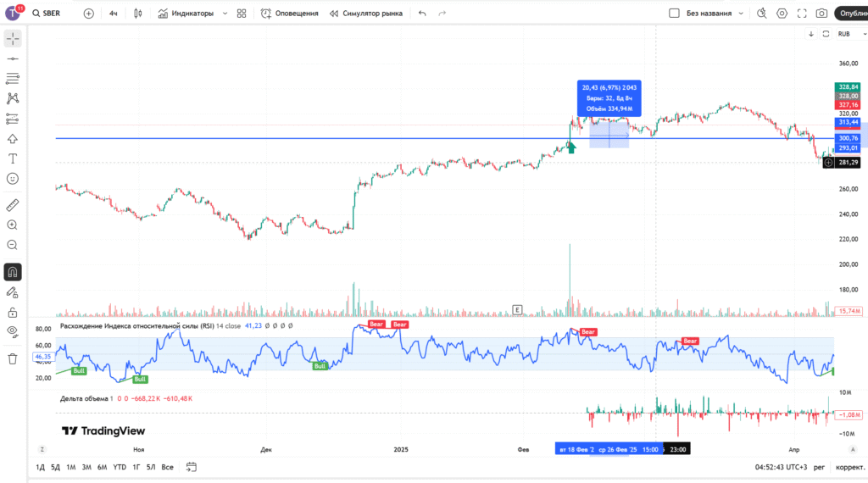The image size is (868, 483).
Task: Click the green up arrow marker
Action: coord(571,147)
